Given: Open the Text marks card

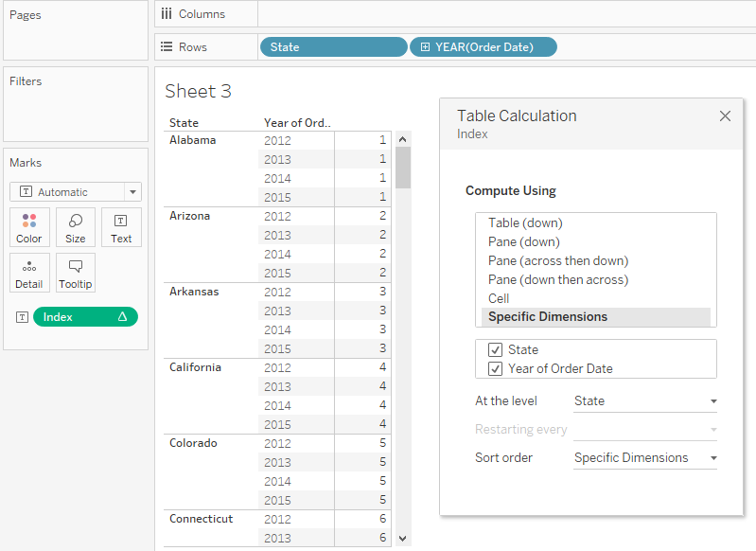Looking at the screenshot, I should [121, 227].
